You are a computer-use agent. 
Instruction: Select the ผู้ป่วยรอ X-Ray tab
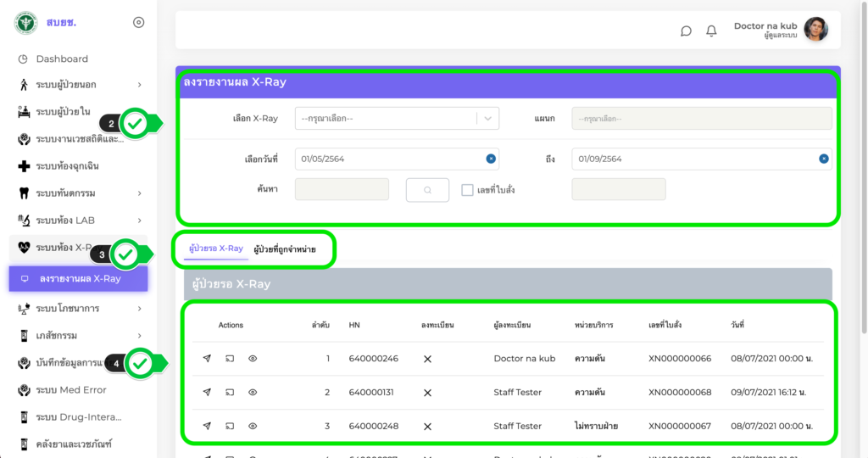[215, 249]
